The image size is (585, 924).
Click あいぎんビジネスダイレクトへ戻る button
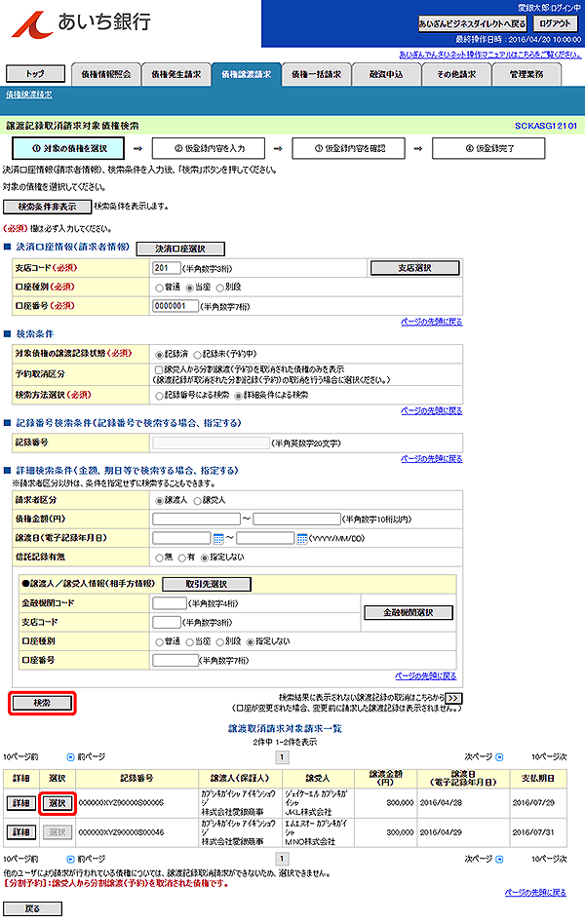472,23
